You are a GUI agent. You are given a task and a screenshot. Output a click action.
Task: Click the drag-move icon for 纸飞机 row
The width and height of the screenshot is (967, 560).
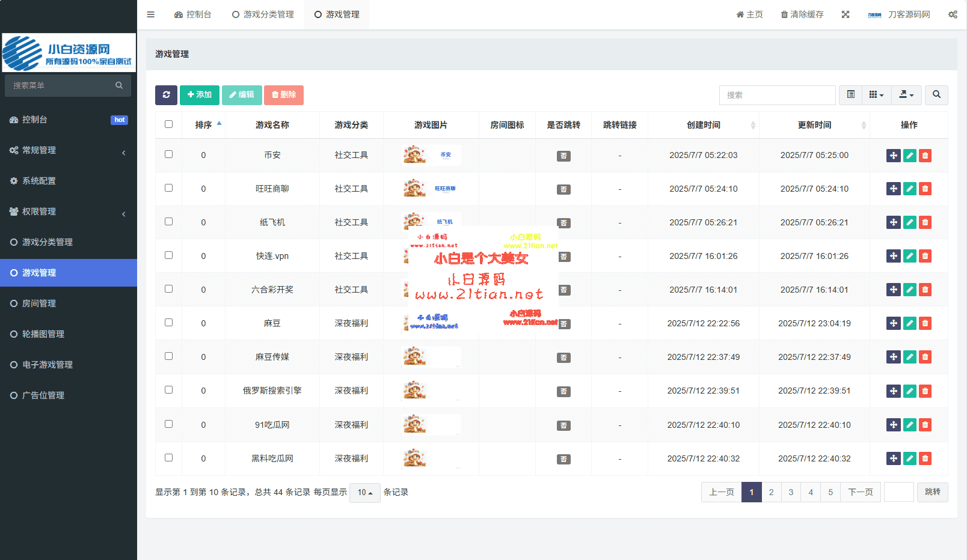tap(893, 222)
